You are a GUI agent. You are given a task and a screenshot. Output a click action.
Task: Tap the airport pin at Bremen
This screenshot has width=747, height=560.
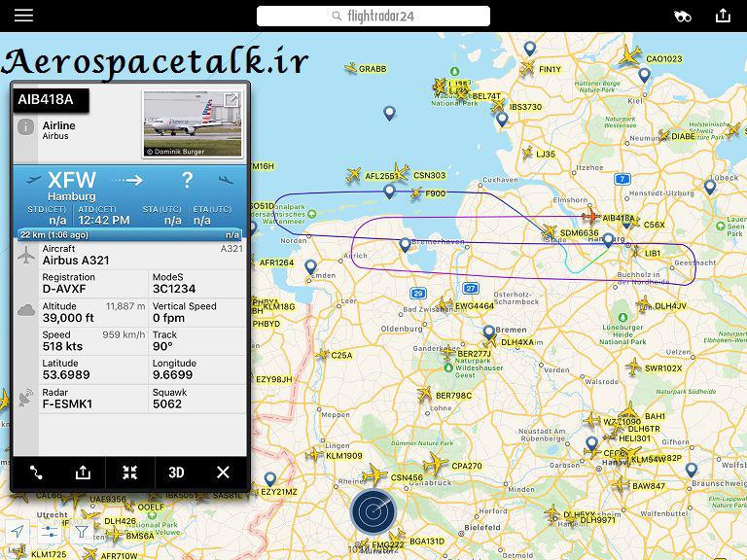pos(488,332)
